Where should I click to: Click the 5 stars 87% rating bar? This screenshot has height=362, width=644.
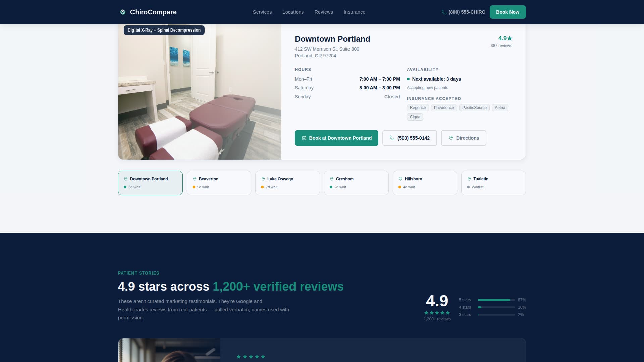click(496, 300)
